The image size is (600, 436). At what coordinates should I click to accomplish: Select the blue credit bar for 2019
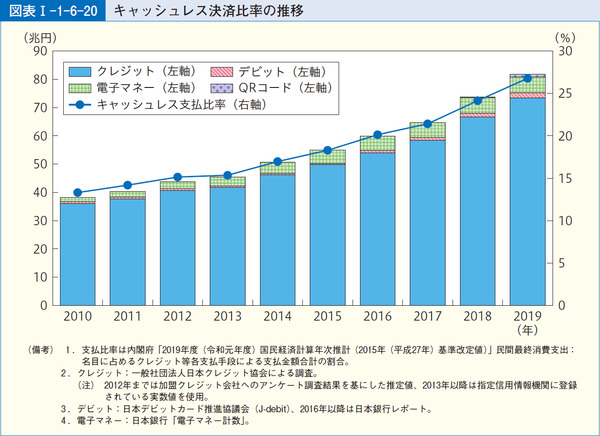(527, 200)
